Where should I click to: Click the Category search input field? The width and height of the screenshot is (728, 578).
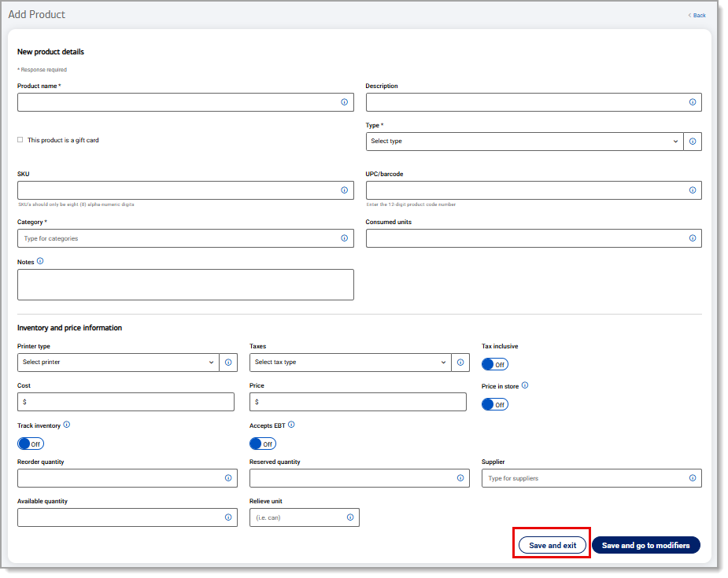click(x=177, y=238)
